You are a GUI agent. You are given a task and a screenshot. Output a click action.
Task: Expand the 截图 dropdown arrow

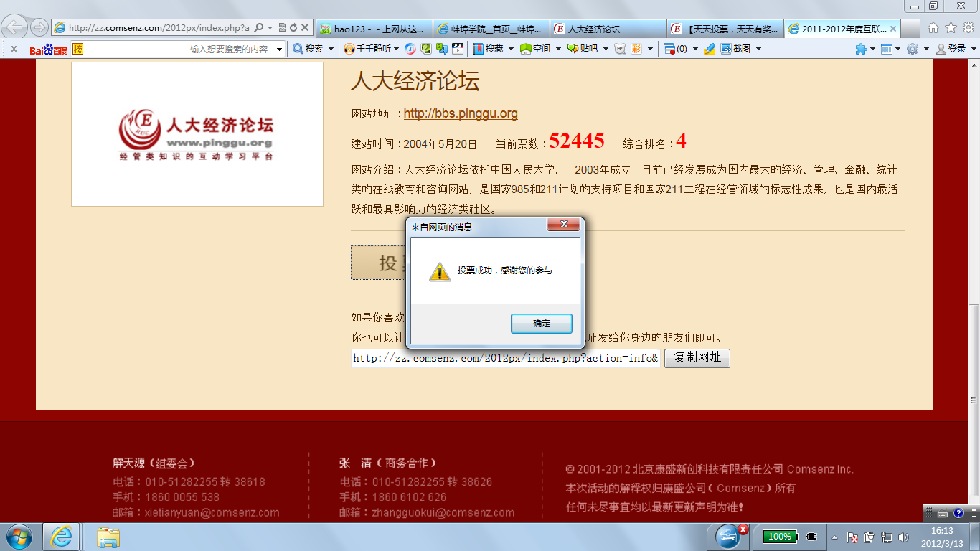[x=758, y=50]
